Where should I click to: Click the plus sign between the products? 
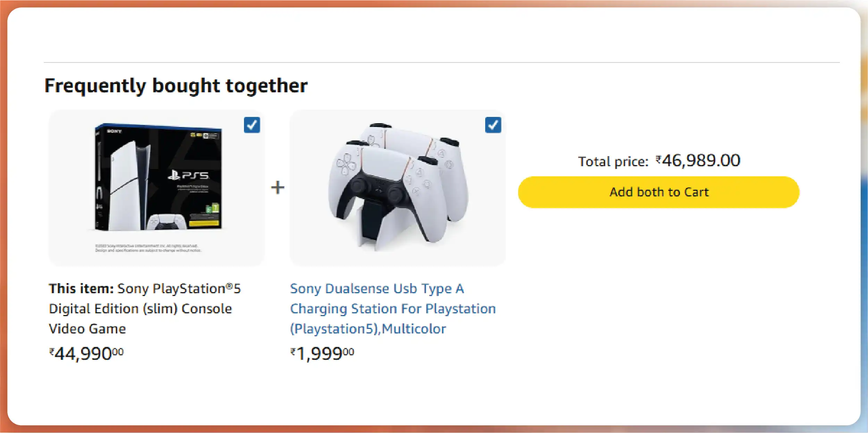[x=278, y=187]
